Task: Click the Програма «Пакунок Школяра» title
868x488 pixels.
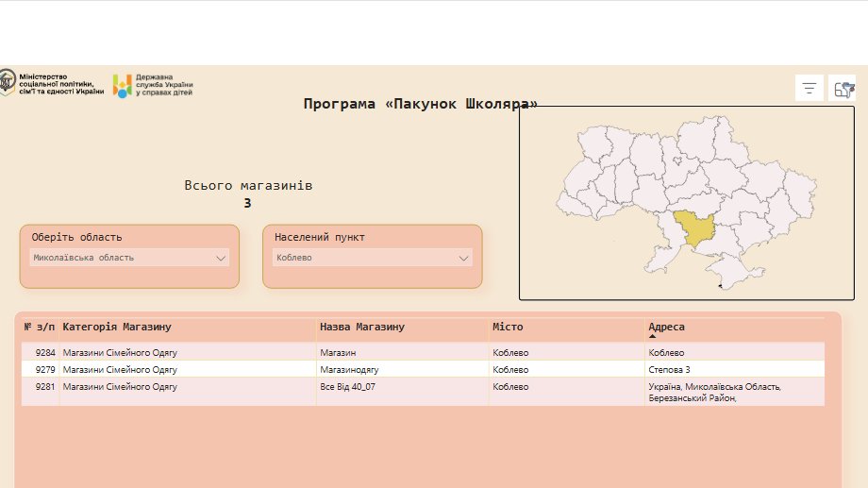Action: click(x=420, y=104)
